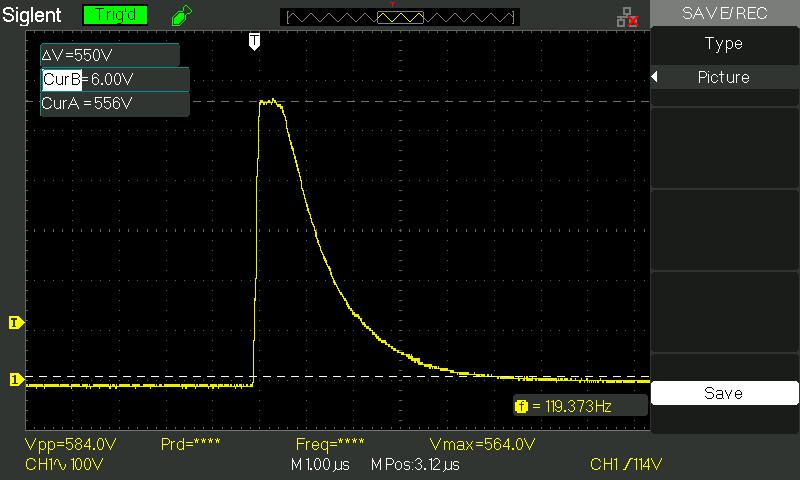Click the Type menu option
800x480 pixels.
(724, 45)
